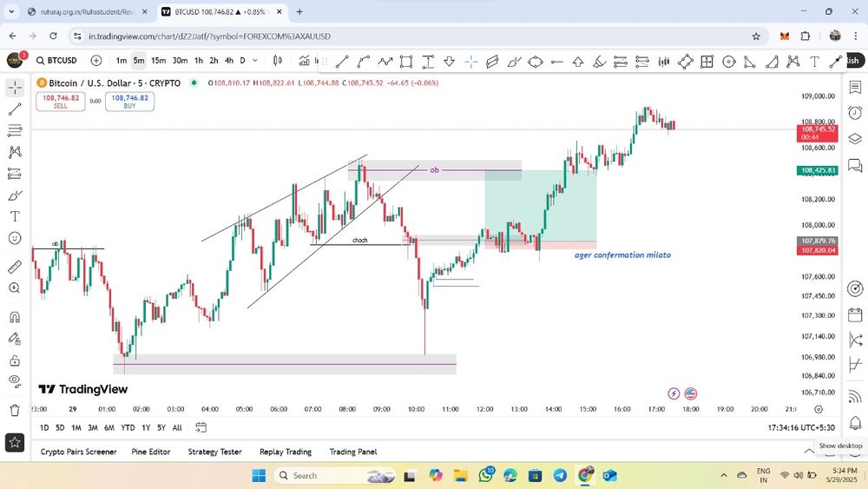Viewport: 868px width, 489px height.
Task: Click the trash icon to remove drawings
Action: click(15, 410)
